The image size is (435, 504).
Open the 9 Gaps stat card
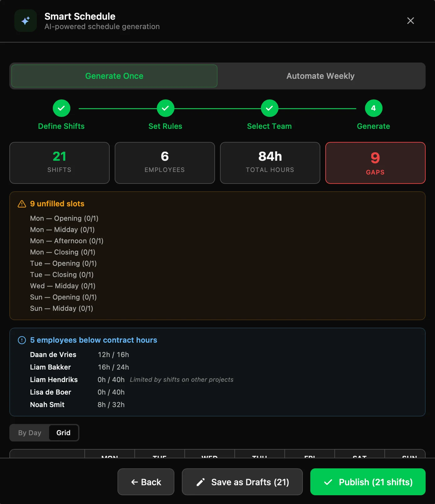[375, 163]
